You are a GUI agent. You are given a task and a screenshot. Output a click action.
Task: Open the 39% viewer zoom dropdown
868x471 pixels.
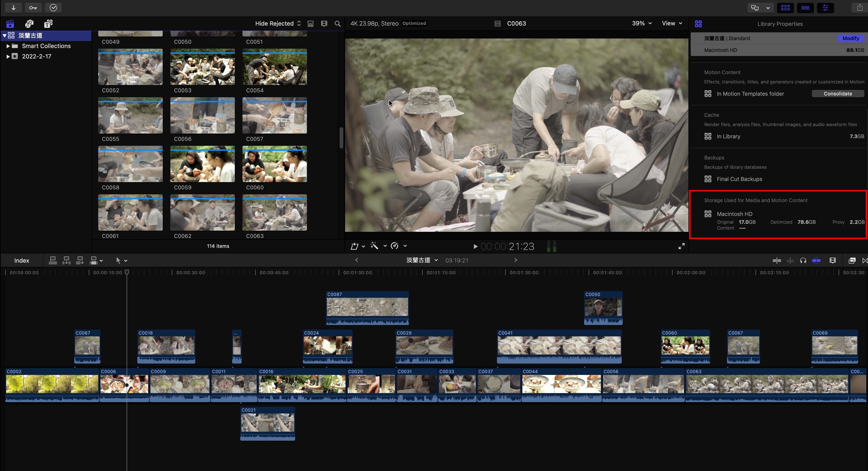642,23
